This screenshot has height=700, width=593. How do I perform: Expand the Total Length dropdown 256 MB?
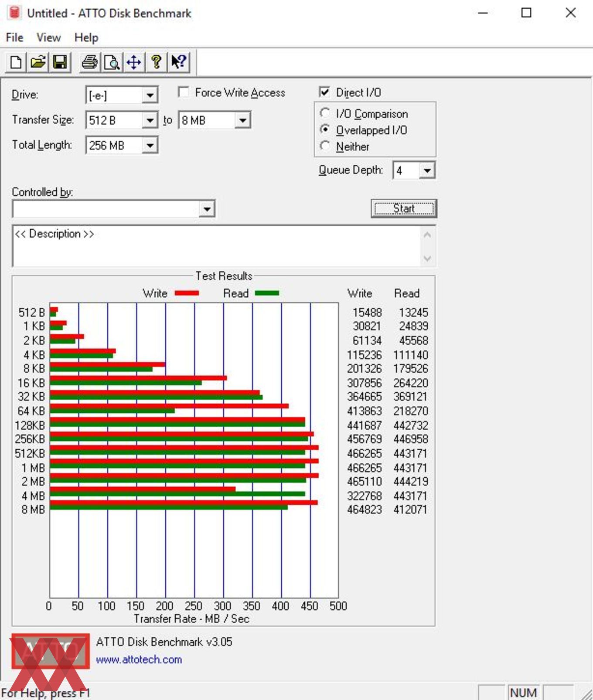(150, 145)
